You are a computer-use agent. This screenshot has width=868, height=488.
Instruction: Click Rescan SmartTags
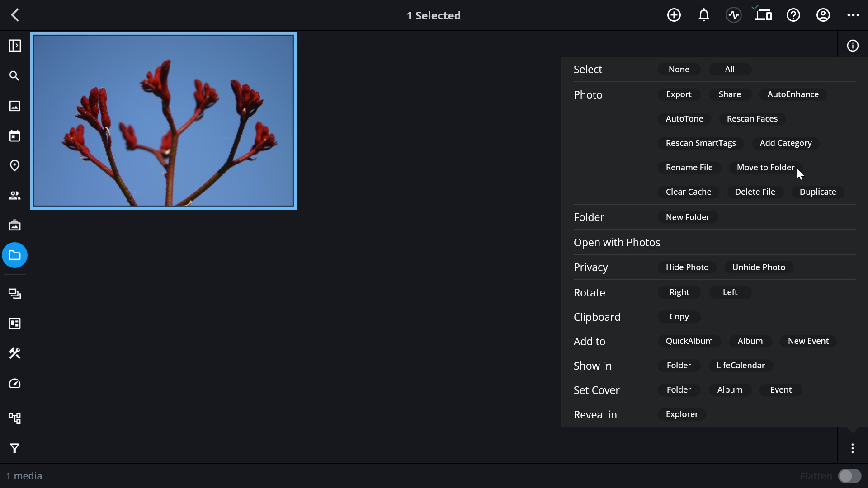pyautogui.click(x=701, y=143)
